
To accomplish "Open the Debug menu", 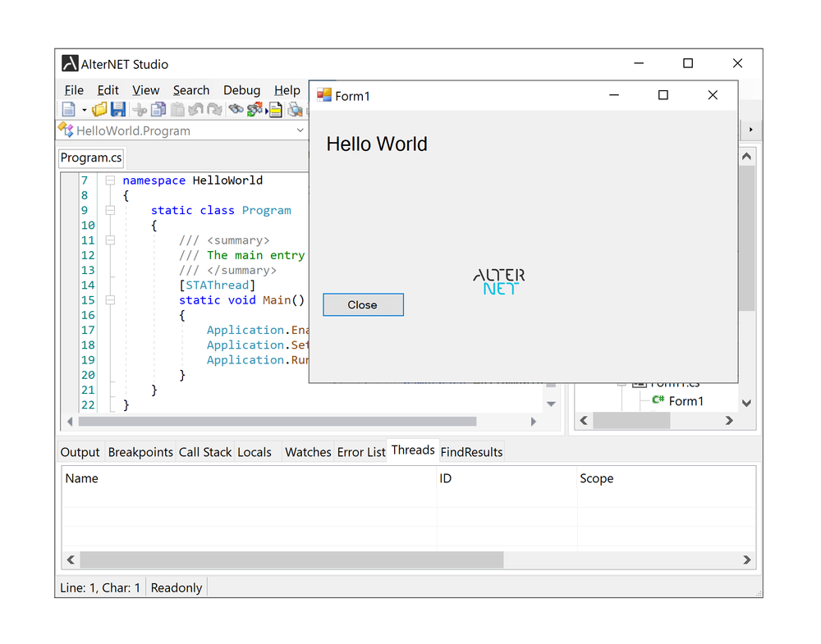I will [x=241, y=90].
